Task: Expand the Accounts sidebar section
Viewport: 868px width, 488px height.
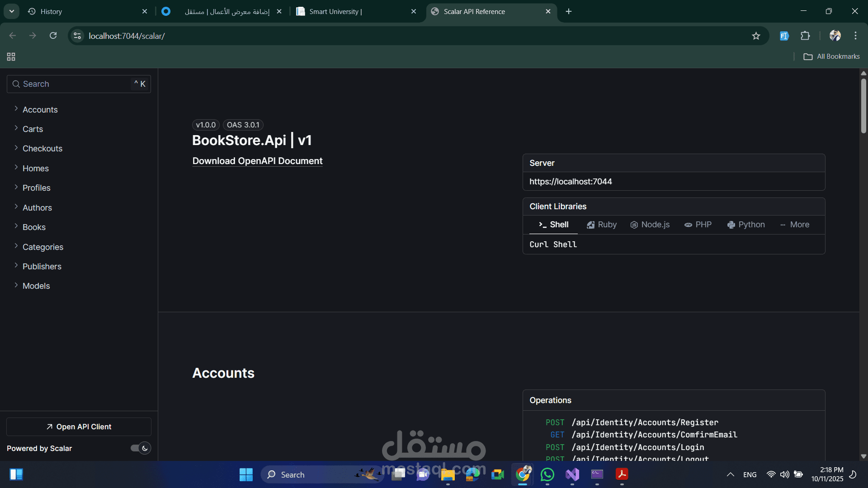Action: [x=40, y=110]
